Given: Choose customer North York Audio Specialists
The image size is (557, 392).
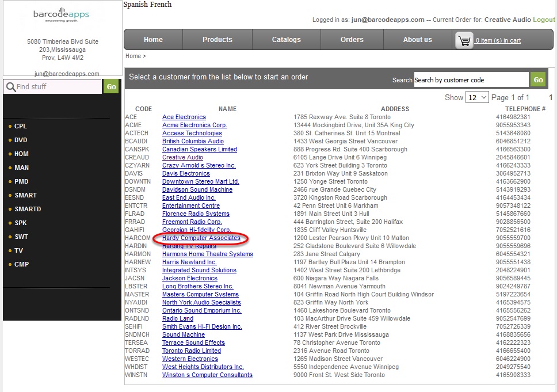Looking at the screenshot, I should coord(201,302).
